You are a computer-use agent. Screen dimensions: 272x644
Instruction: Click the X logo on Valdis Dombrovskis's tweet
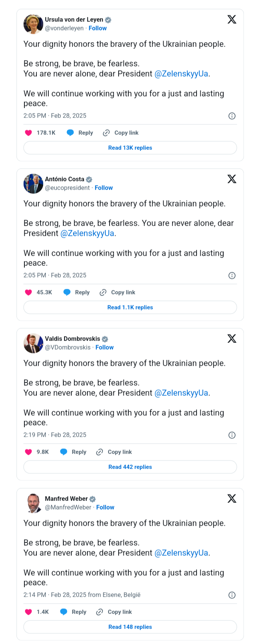click(232, 339)
